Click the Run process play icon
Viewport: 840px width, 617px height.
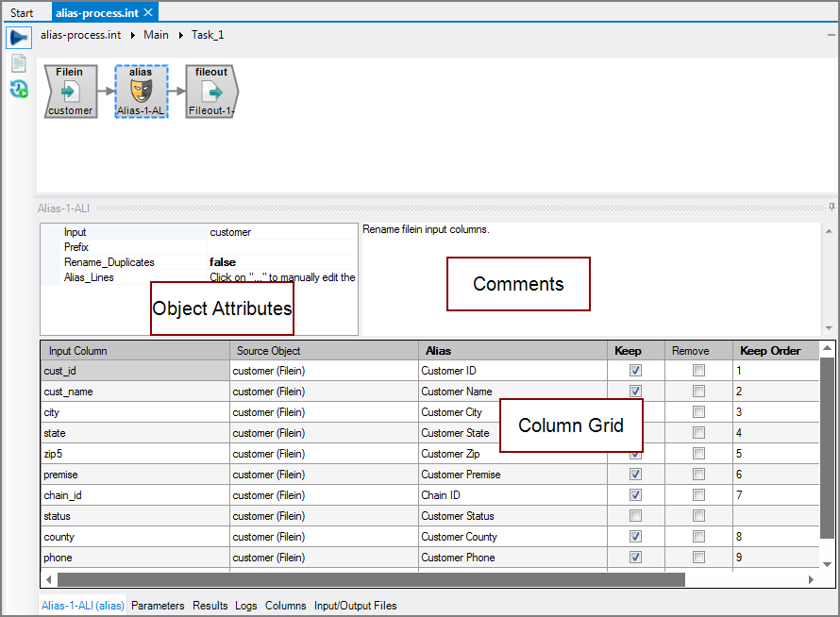click(19, 38)
